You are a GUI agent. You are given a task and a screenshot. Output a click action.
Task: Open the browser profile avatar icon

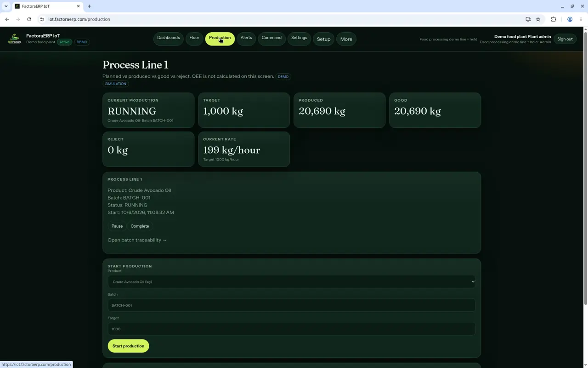tap(570, 19)
